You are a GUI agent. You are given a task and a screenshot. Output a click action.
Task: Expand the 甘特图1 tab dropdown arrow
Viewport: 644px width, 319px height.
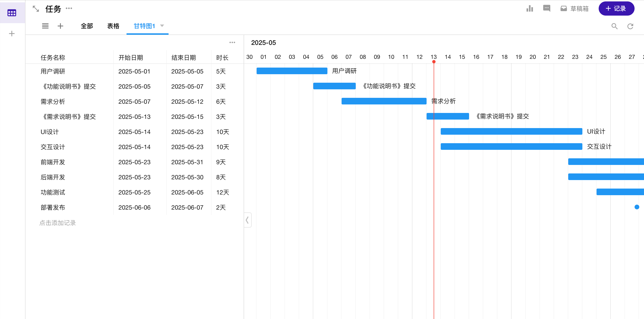162,26
